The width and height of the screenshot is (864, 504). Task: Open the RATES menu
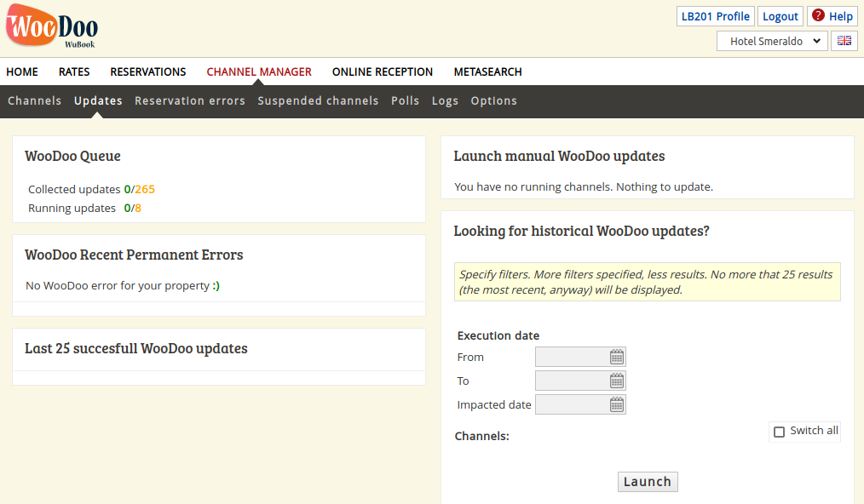pyautogui.click(x=74, y=72)
